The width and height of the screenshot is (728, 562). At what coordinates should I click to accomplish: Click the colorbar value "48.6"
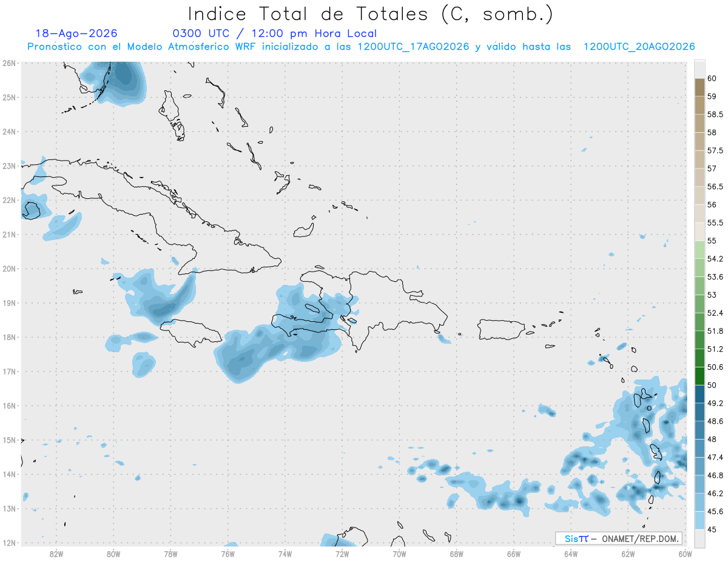(715, 421)
